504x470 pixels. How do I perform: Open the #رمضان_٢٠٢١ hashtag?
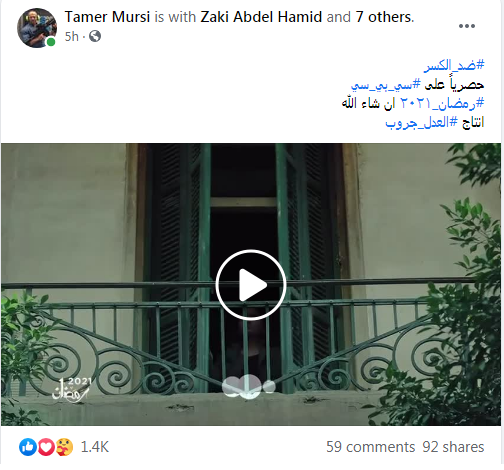[442, 103]
